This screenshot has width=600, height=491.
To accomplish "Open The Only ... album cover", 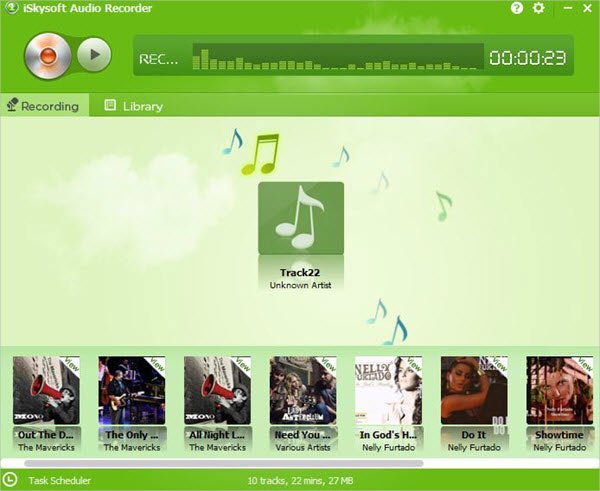I will [x=132, y=390].
